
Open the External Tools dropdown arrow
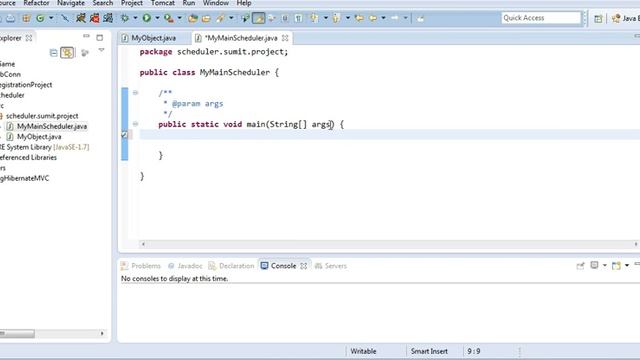click(x=179, y=18)
